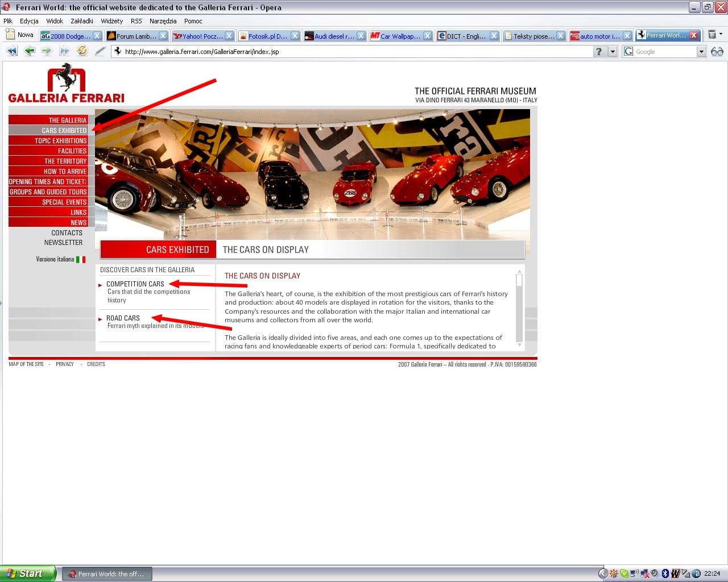728x582 pixels.
Task: Close the auto motor tab
Action: (627, 36)
